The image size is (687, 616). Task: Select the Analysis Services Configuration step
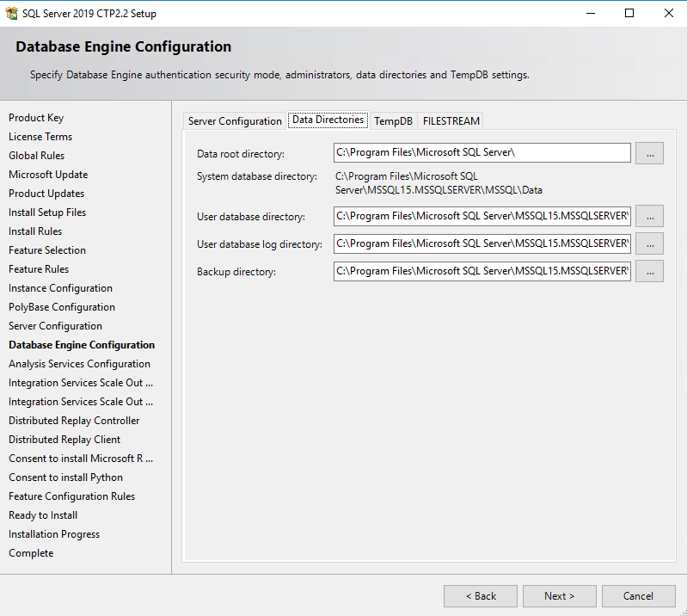(79, 364)
